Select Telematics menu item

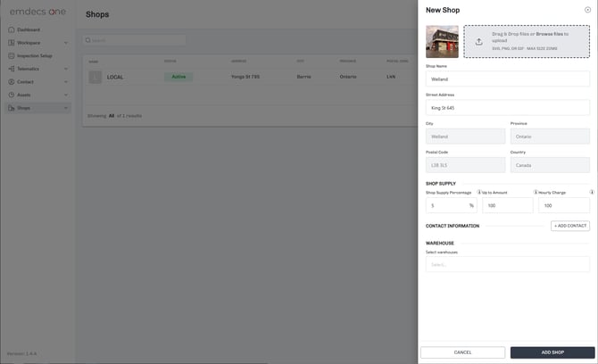28,69
